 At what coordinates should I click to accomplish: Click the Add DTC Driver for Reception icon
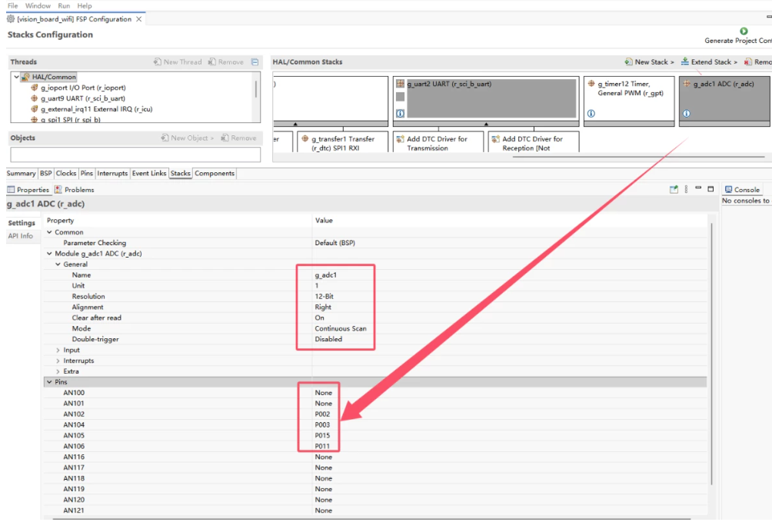[496, 139]
